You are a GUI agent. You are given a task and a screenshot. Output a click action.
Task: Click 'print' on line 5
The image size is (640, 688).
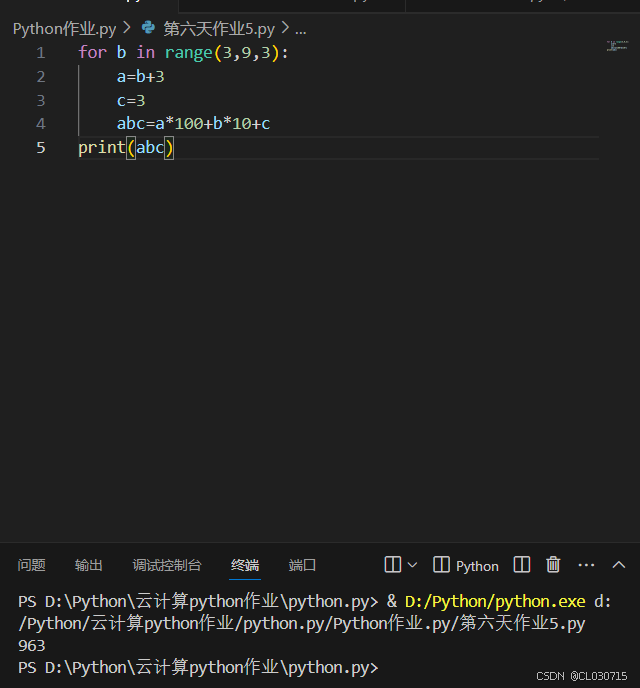[x=102, y=147]
